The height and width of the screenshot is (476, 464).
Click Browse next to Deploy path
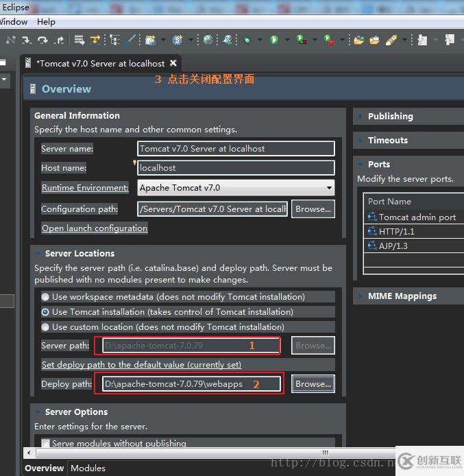tap(313, 383)
